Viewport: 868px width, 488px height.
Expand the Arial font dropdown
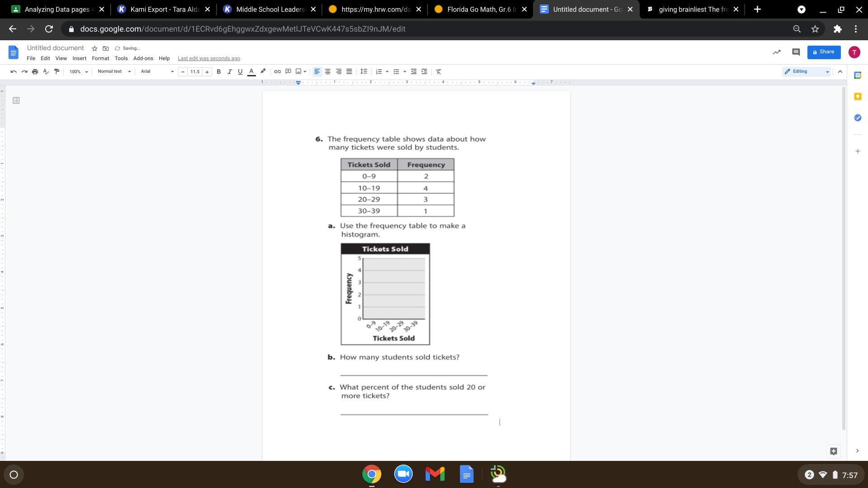click(157, 71)
